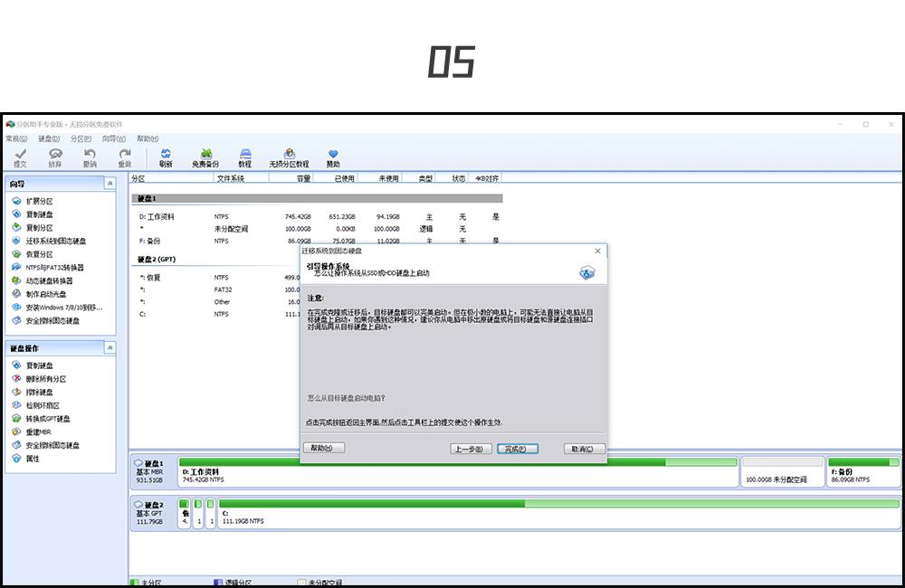Open the 硬盘 menu in menu bar

click(x=49, y=138)
